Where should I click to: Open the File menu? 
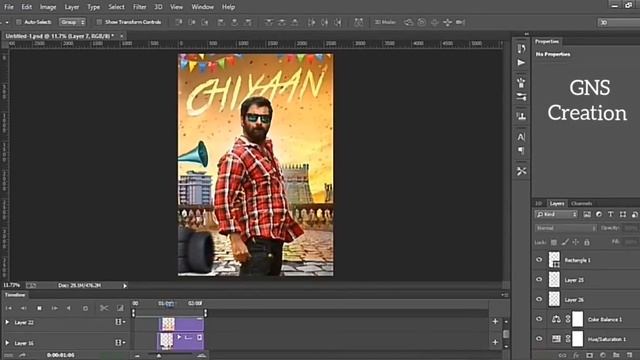9,7
